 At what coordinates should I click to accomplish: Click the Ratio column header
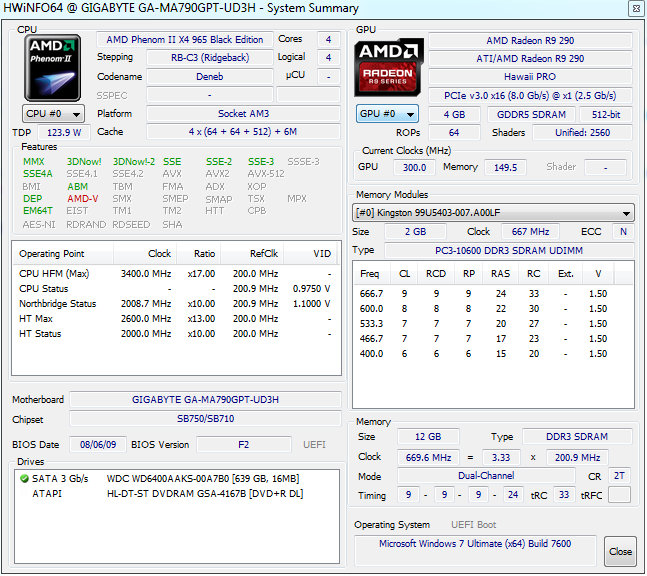(199, 254)
